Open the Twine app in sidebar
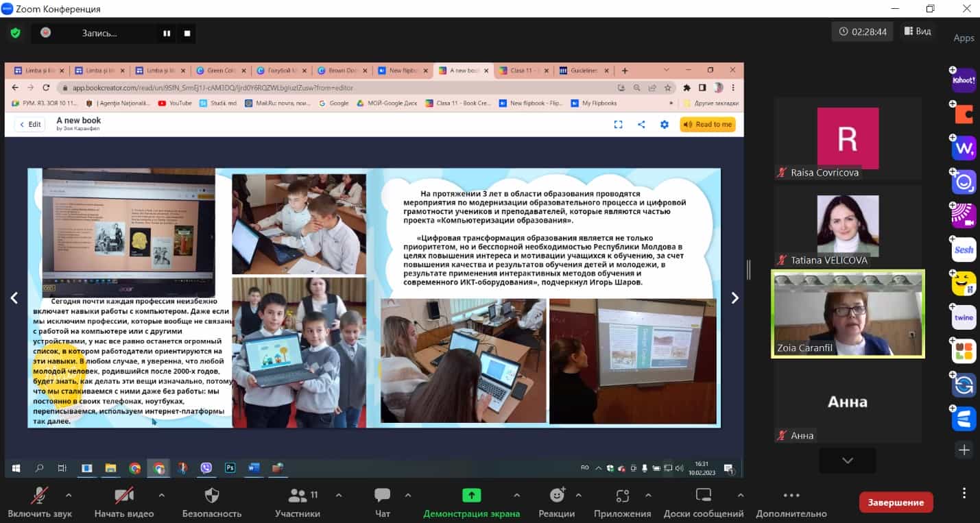The width and height of the screenshot is (980, 523). [x=964, y=317]
